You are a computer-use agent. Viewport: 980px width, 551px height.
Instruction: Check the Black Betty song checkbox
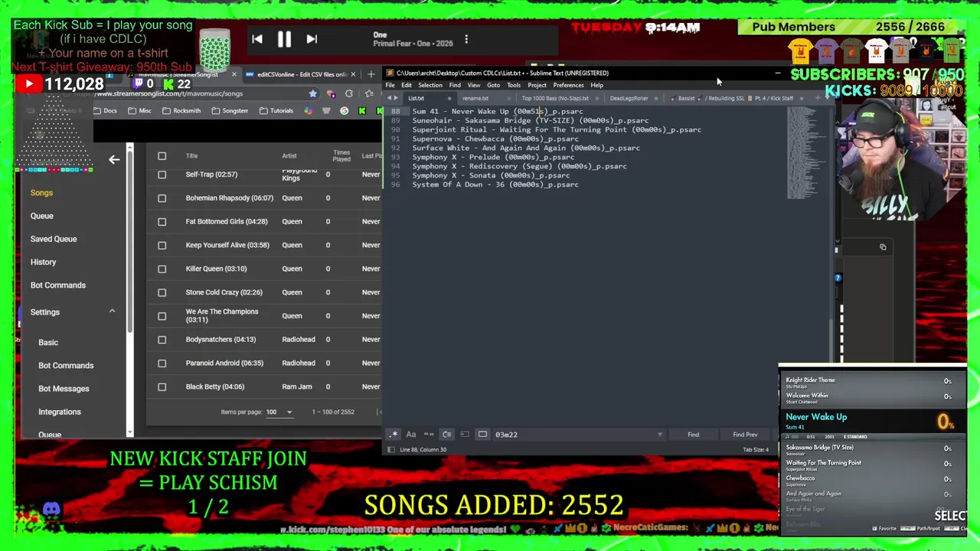point(162,387)
